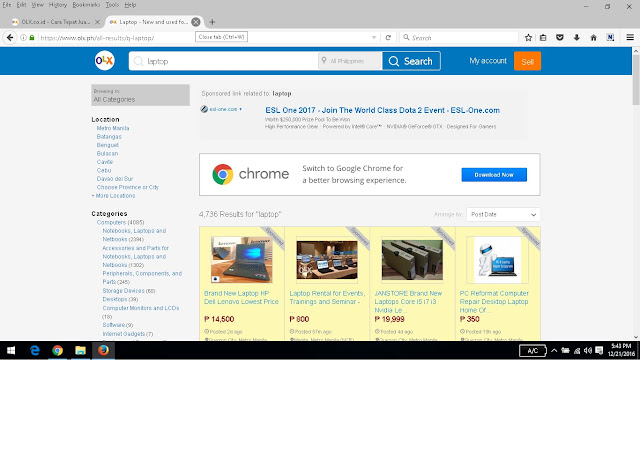Open Laptop Rental for Events thumbnail
640x475 pixels.
pos(327,260)
